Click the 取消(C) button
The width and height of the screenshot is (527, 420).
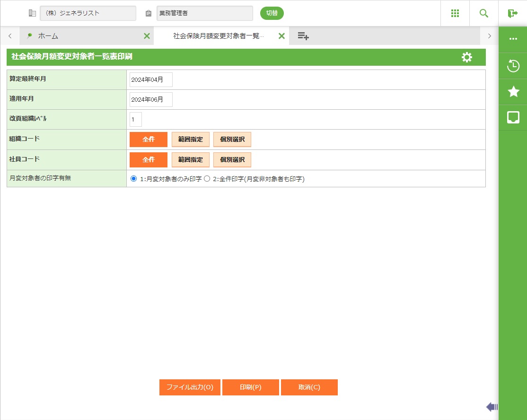click(309, 387)
